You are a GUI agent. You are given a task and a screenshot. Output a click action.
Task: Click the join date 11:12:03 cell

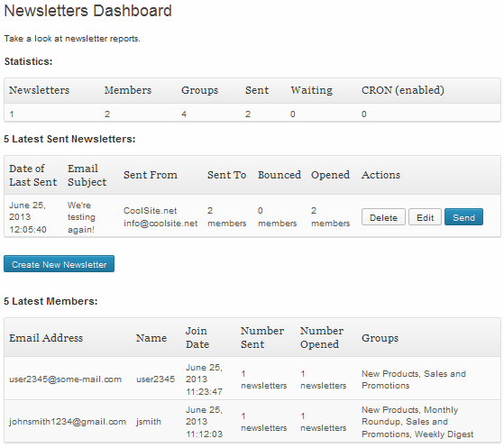tap(204, 422)
